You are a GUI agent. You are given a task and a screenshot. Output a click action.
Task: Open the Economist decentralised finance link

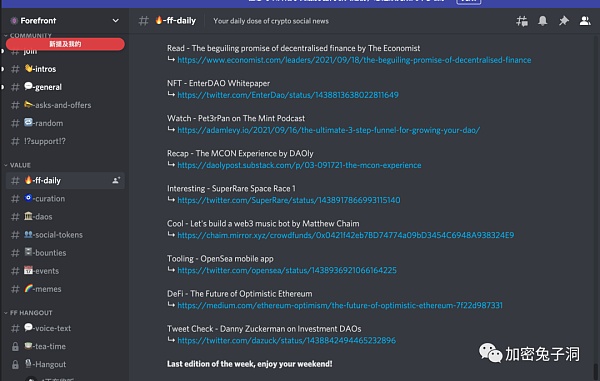tap(354, 60)
